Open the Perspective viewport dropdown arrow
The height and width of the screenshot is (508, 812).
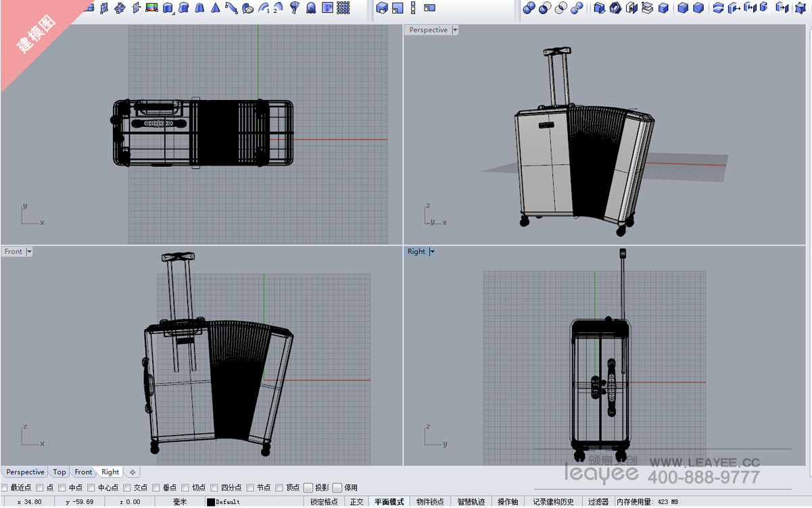455,30
